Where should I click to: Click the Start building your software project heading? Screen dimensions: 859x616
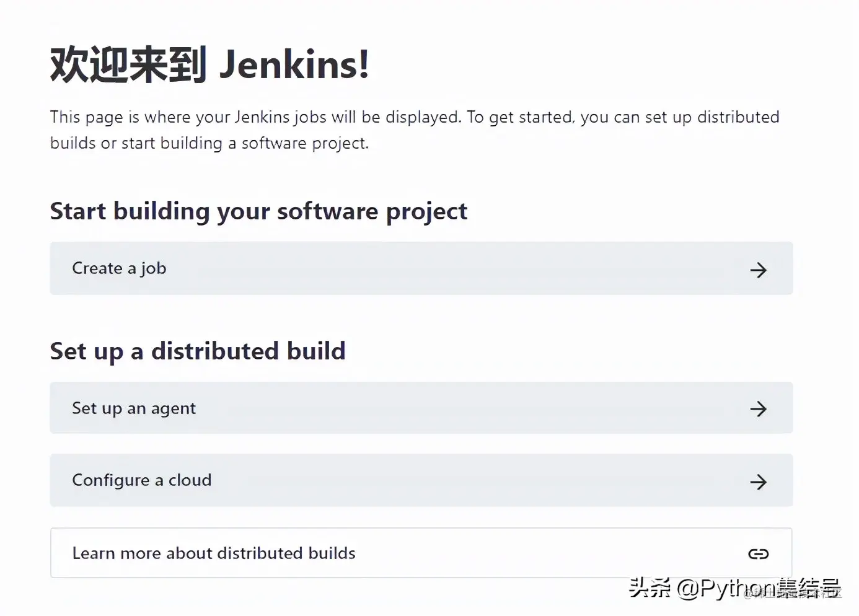258,211
